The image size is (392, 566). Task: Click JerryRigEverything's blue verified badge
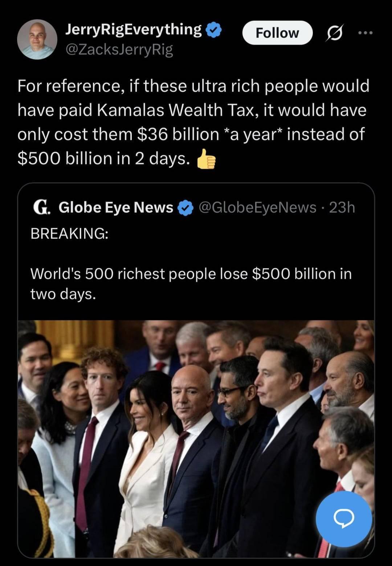pyautogui.click(x=214, y=30)
